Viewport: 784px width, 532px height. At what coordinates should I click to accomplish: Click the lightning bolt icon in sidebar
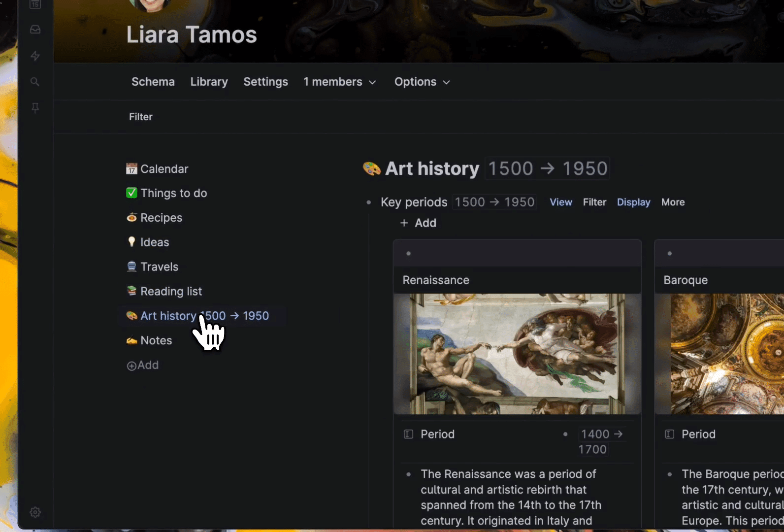tap(35, 56)
